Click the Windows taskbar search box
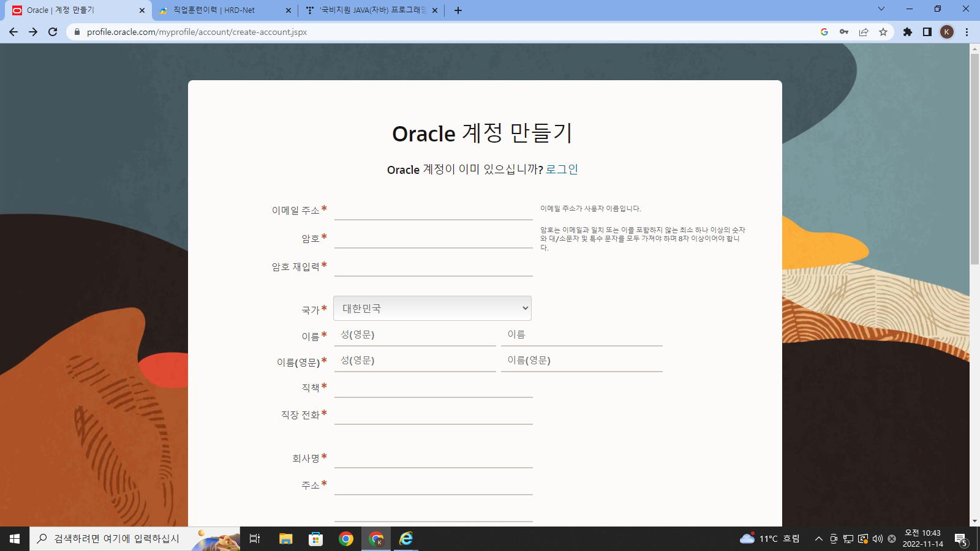 pos(135,539)
